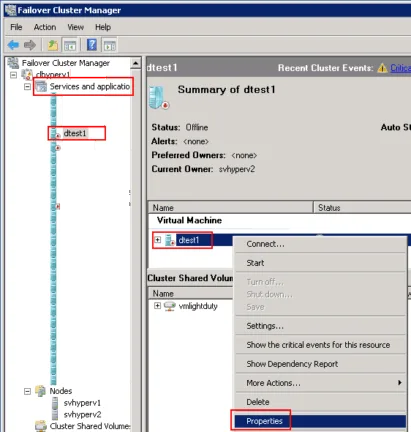Image resolution: width=411 pixels, height=432 pixels.
Task: Click the warning icon near Recent Cluster Events
Action: 382,68
